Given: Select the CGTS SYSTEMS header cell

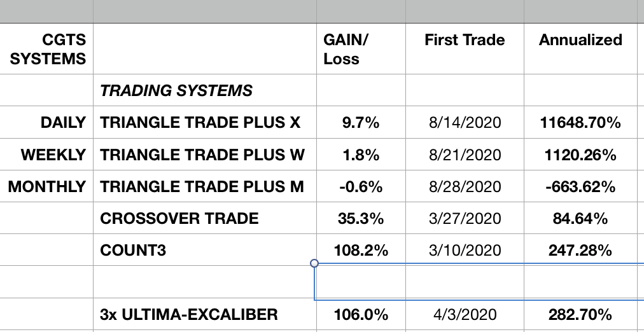Looking at the screenshot, I should (x=48, y=49).
